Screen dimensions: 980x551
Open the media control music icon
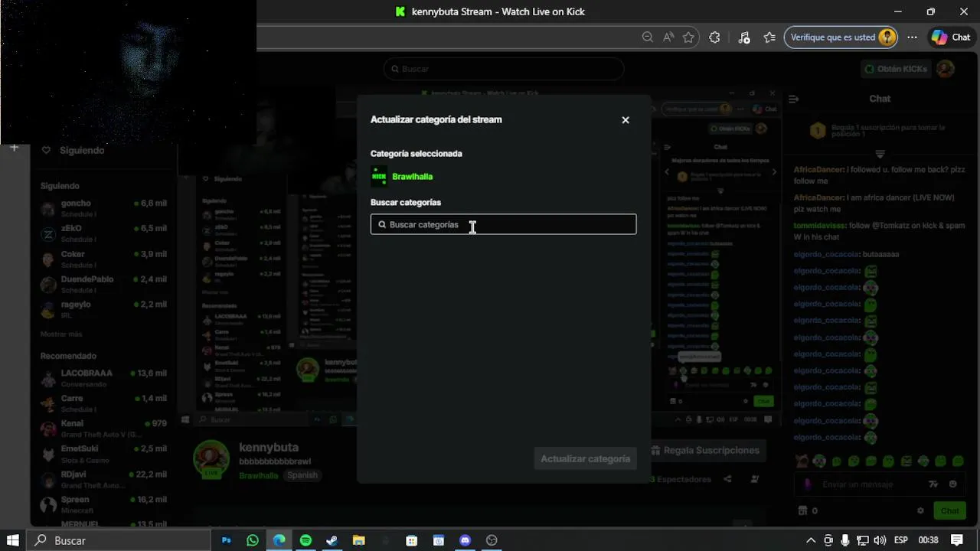pyautogui.click(x=744, y=37)
